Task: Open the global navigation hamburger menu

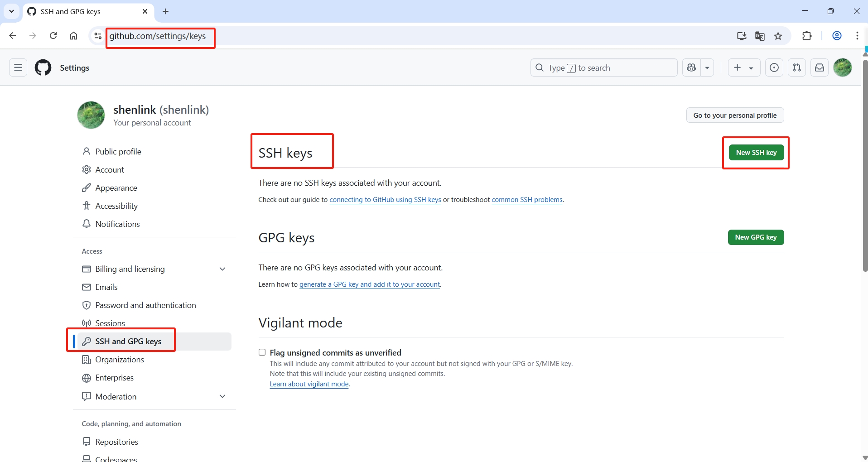Action: click(17, 67)
